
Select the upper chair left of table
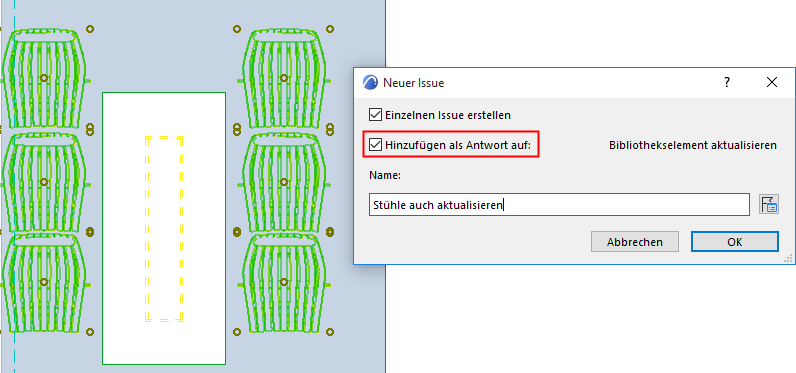(x=44, y=78)
